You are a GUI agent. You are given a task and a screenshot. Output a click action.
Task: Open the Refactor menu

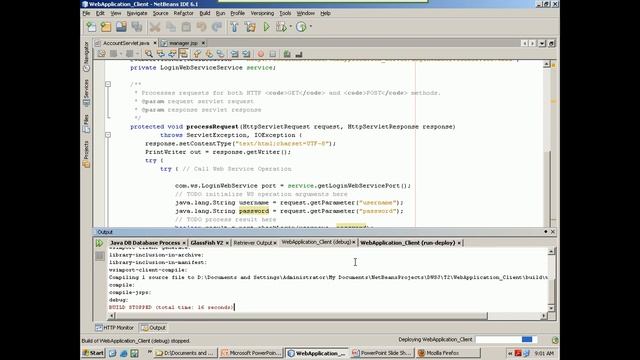click(183, 13)
